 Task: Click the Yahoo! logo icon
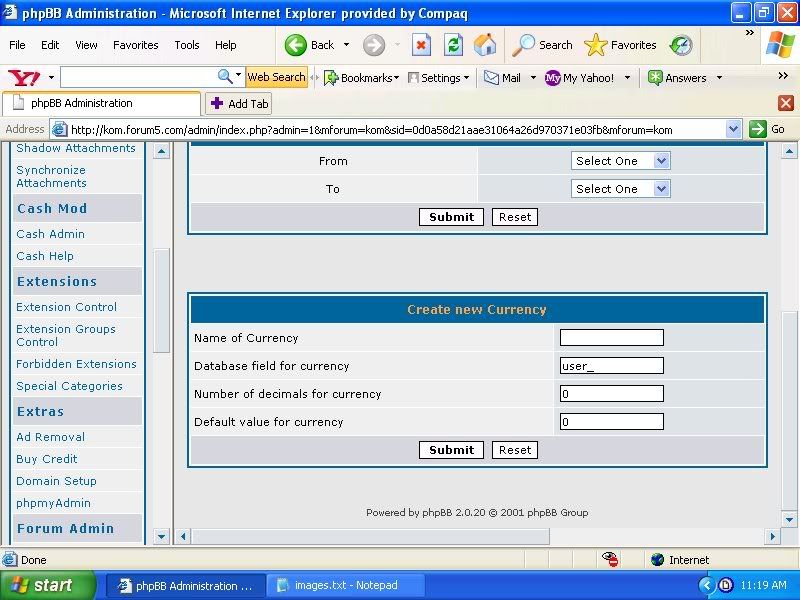pyautogui.click(x=23, y=77)
